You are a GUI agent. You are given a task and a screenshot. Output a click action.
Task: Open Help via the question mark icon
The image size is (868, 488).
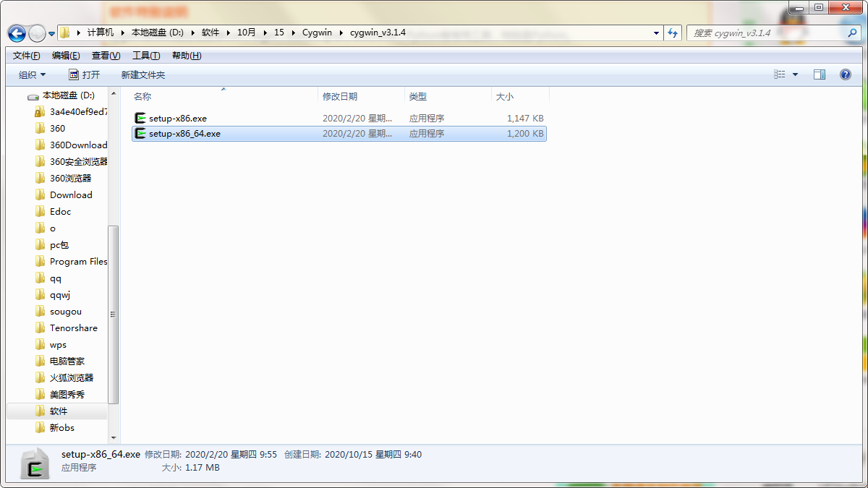(x=845, y=74)
